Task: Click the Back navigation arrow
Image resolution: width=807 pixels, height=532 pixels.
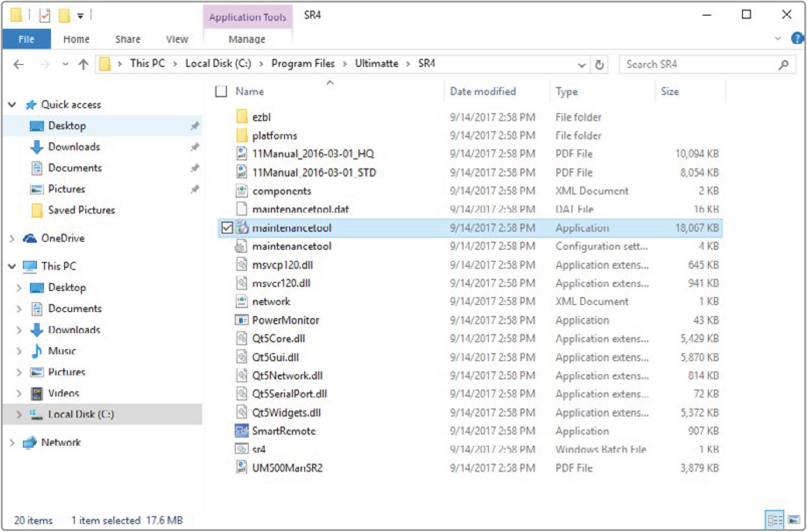Action: [x=19, y=65]
